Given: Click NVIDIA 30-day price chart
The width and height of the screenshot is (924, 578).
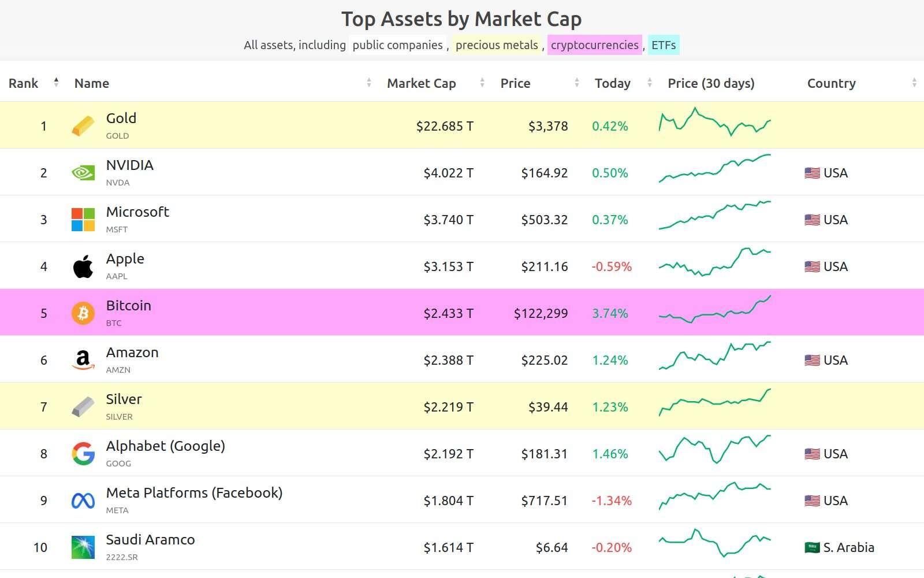Looking at the screenshot, I should tap(715, 168).
